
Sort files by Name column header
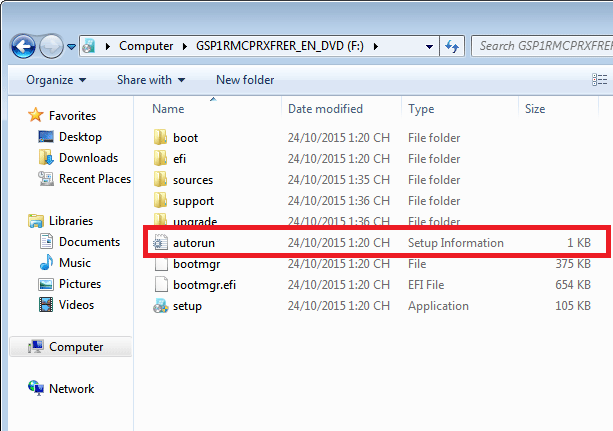169,109
